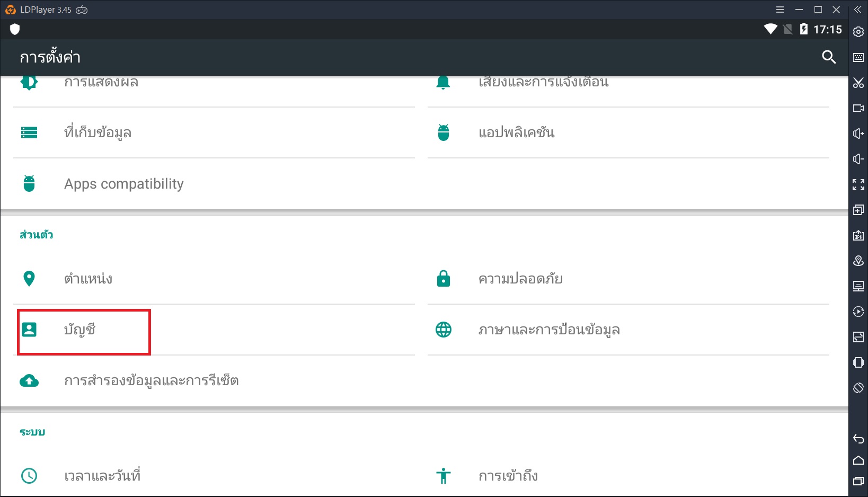Start screen recording with the camera icon
868x497 pixels.
(858, 108)
